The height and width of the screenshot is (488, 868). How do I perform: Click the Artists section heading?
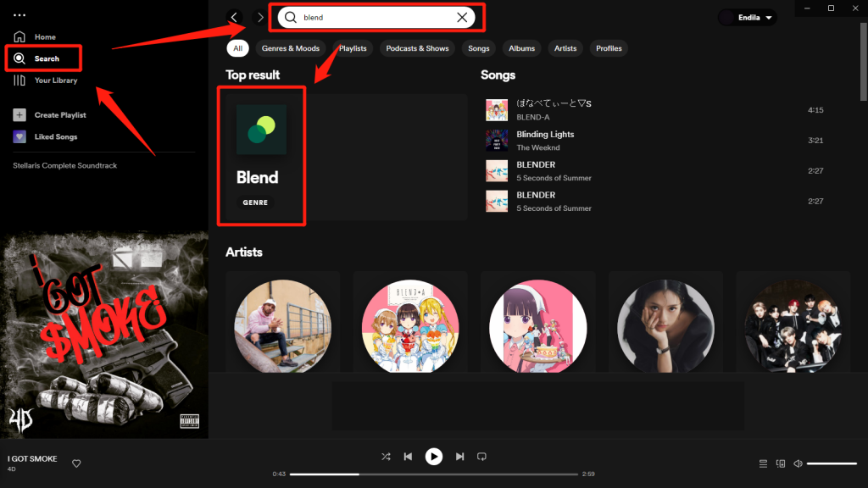click(243, 252)
